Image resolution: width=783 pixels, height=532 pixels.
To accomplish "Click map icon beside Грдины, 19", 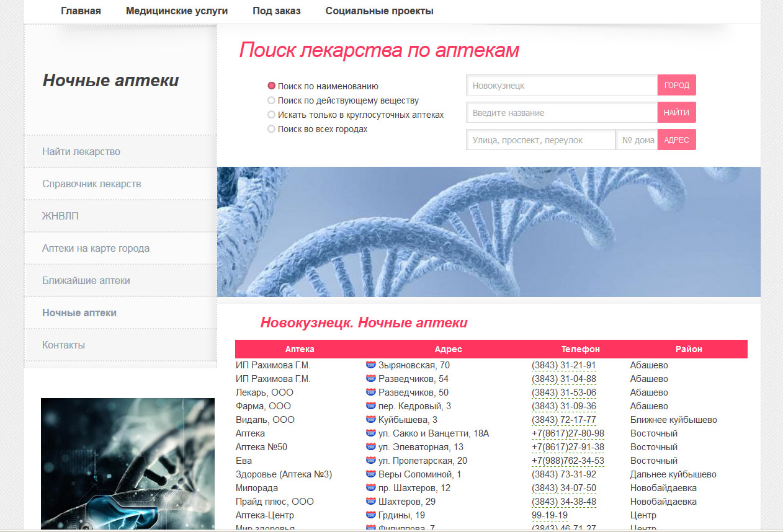I will point(371,515).
